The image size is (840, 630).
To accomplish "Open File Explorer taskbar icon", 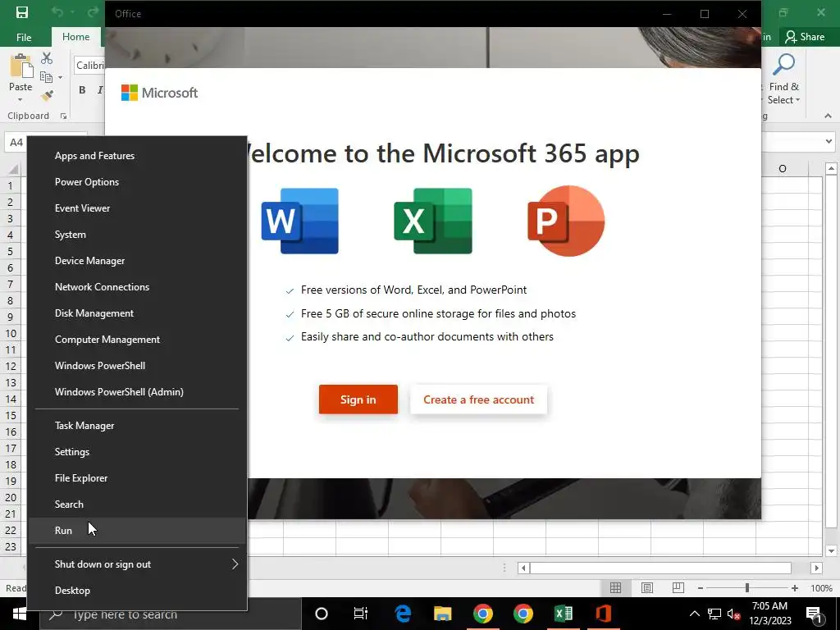I will 442,614.
